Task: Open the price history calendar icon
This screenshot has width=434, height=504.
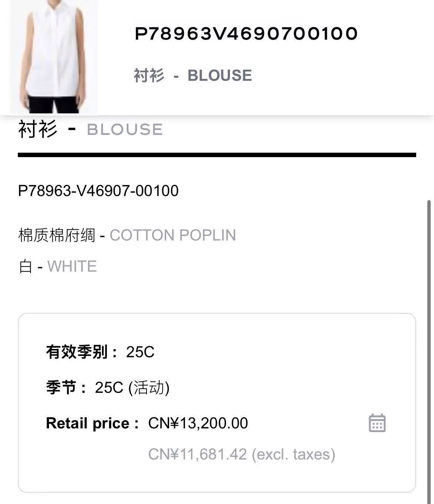Action: (x=377, y=423)
